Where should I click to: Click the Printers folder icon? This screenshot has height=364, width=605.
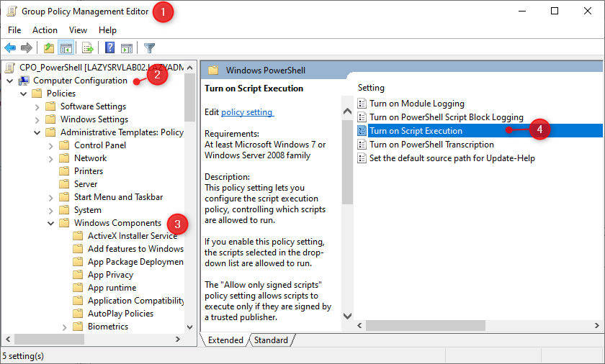point(64,171)
